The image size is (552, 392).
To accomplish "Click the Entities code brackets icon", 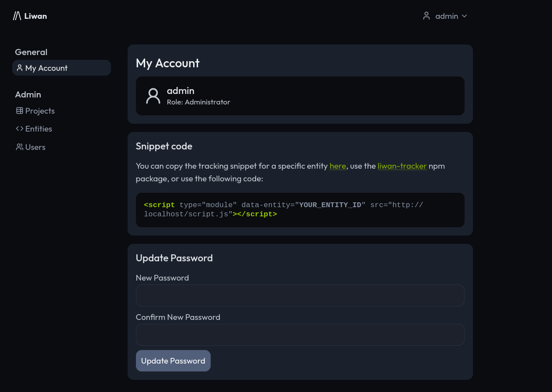I will (x=20, y=128).
